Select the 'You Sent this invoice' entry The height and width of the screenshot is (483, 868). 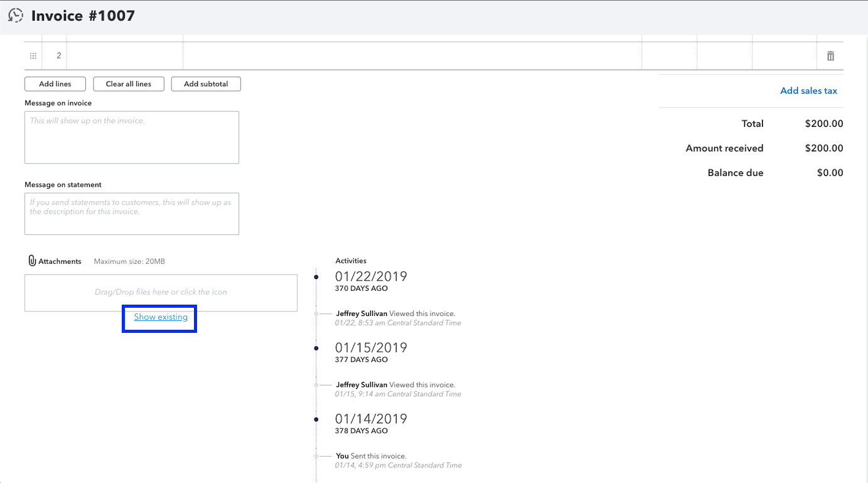click(371, 456)
